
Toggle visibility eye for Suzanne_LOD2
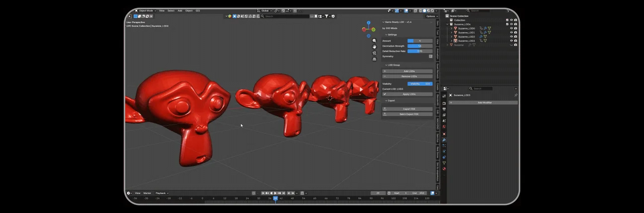coord(511,37)
